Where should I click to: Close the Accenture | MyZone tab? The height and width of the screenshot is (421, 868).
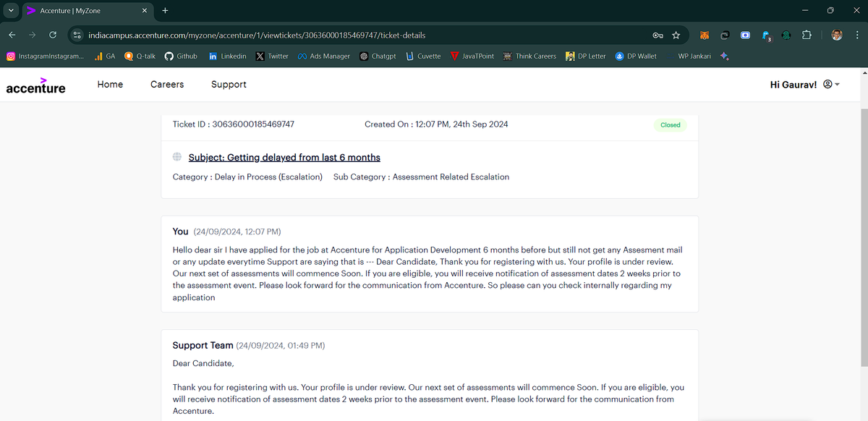tap(144, 11)
